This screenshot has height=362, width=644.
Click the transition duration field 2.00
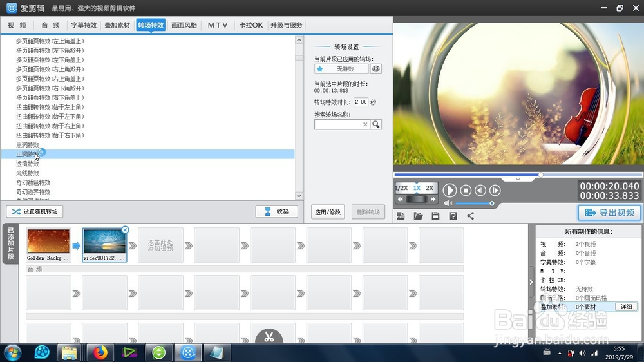pos(361,102)
